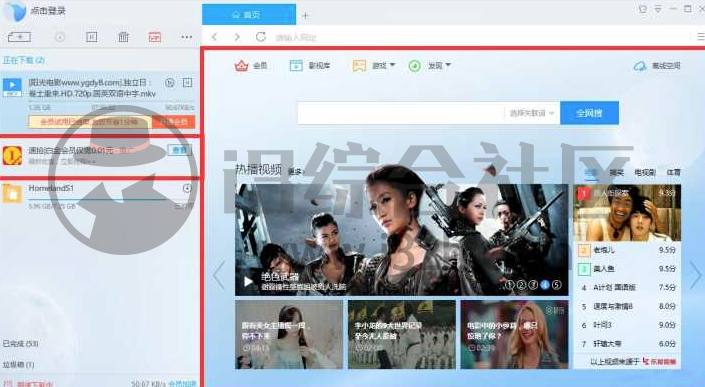Play the 绝色武器 featured video
The image size is (705, 387).
click(248, 282)
